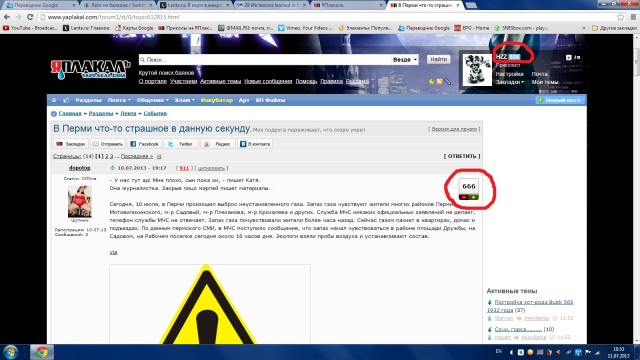Click the thumbs-up icon in the blue nav bar
The height and width of the screenshot is (360, 640).
66,100
